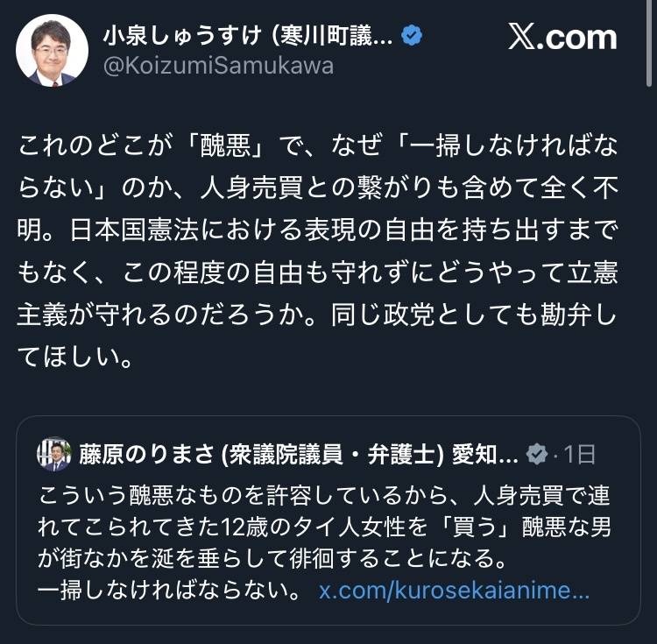
Task: Click 一掃しなければならない。 in quoted post's last line
Action: pyautogui.click(x=168, y=590)
